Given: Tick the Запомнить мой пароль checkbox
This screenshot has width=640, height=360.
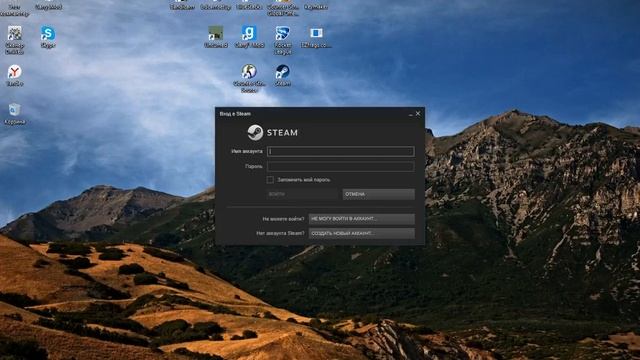Looking at the screenshot, I should click(270, 180).
